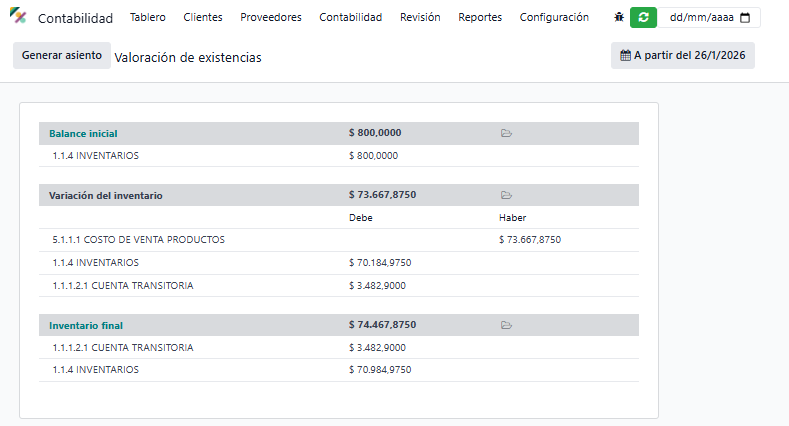The width and height of the screenshot is (789, 426).
Task: Open the debug bug icon menu
Action: 619,17
